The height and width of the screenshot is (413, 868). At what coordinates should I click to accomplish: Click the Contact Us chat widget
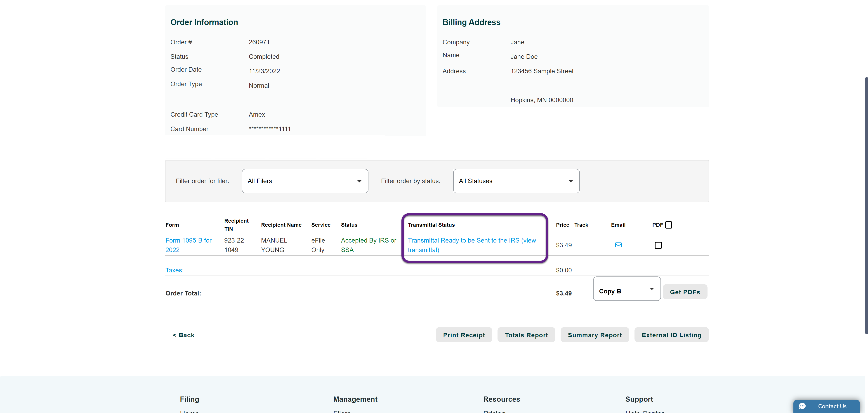click(831, 406)
